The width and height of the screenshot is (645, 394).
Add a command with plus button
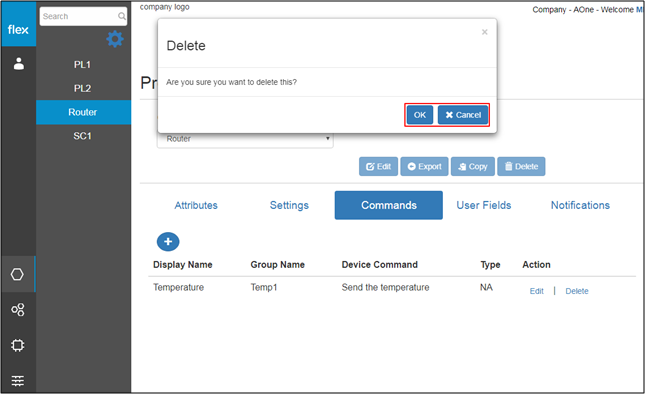tap(168, 242)
